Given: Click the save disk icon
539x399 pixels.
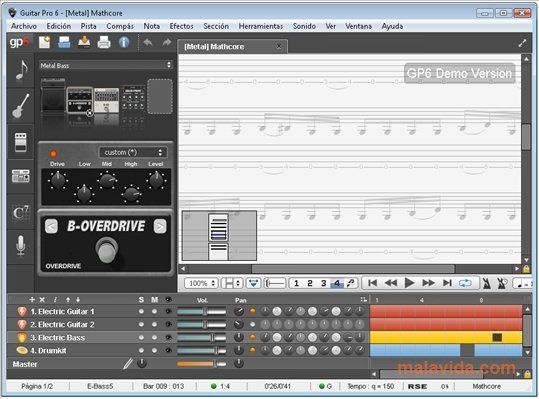Looking at the screenshot, I should (x=64, y=43).
